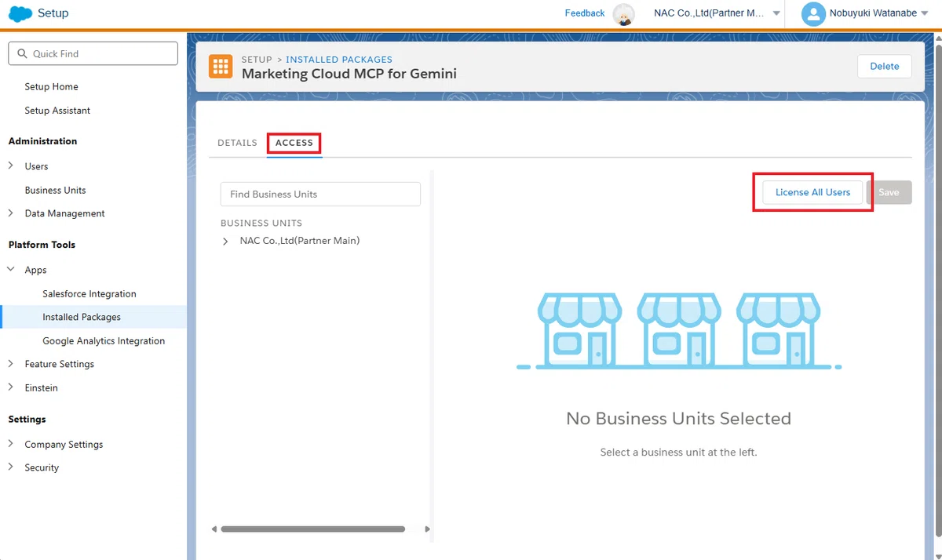The height and width of the screenshot is (560, 942).
Task: Open the user avatar profile icon
Action: click(814, 13)
